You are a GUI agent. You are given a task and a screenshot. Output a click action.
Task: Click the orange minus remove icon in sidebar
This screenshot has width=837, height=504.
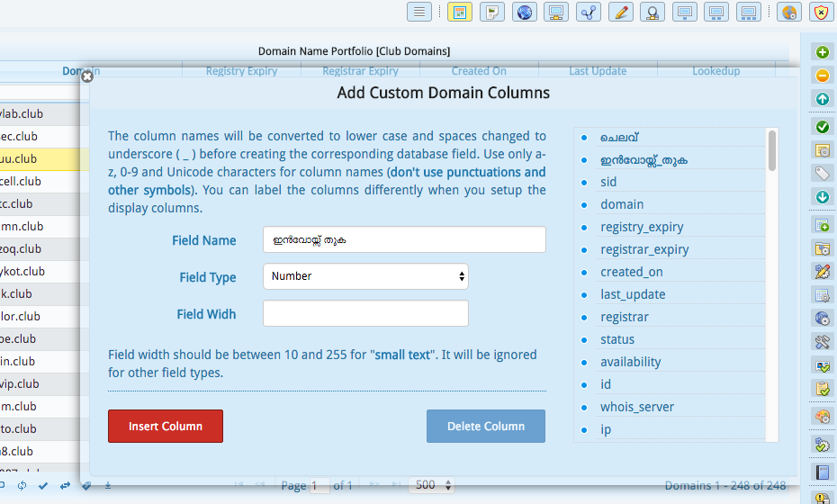click(822, 76)
